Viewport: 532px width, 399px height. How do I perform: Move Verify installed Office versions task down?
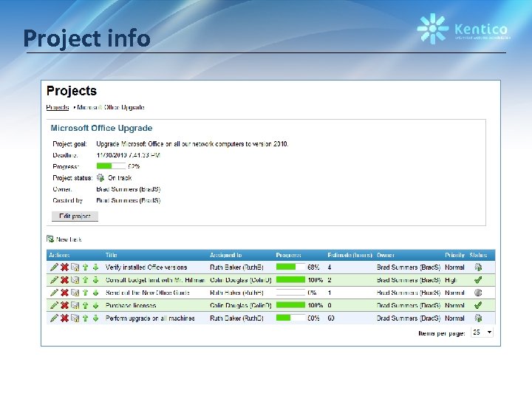95,267
